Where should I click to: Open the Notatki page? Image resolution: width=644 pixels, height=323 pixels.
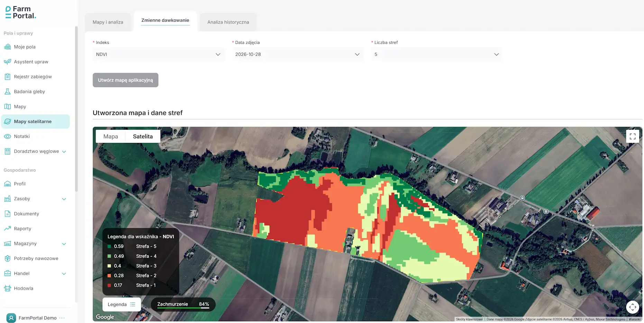[x=35, y=136]
